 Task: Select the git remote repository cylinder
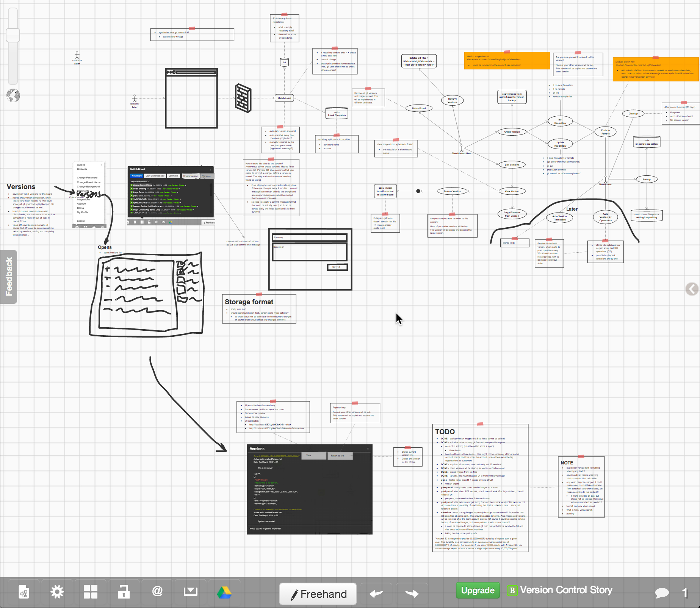pos(647,142)
